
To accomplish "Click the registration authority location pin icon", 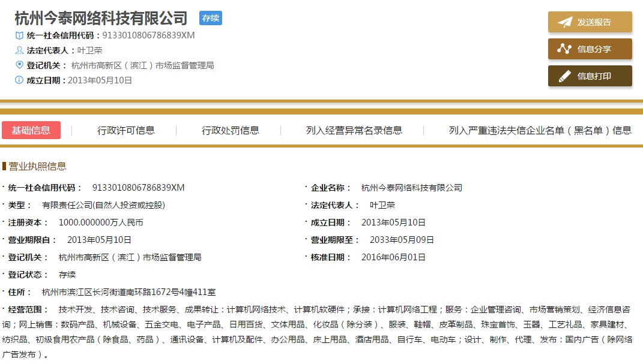I will pos(19,65).
